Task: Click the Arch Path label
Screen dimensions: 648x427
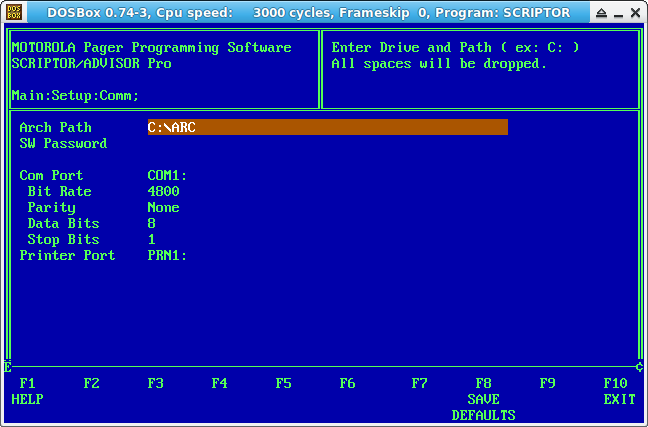Action: pos(55,127)
